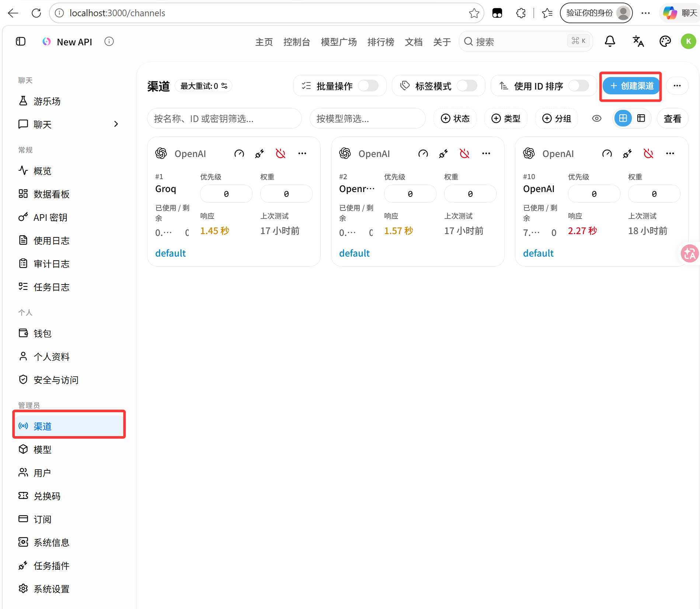Open the 类型 filter dropdown

[x=506, y=118]
